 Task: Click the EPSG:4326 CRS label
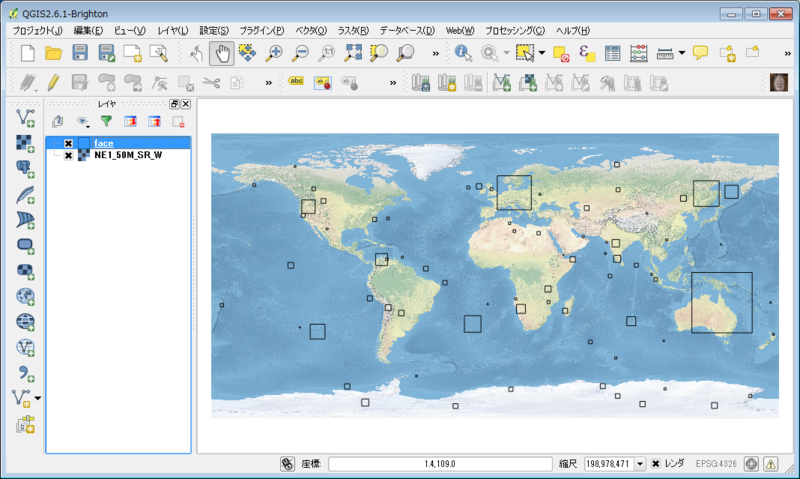pyautogui.click(x=716, y=464)
